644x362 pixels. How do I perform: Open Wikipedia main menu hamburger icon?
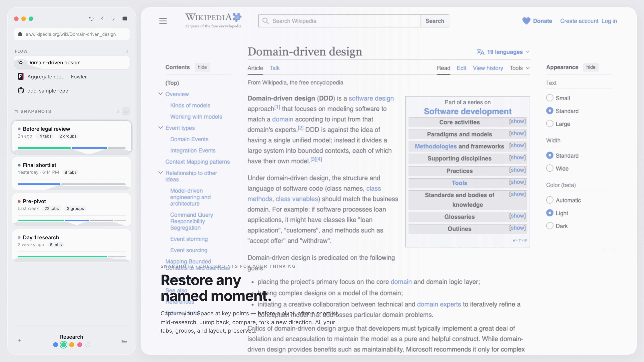point(163,21)
